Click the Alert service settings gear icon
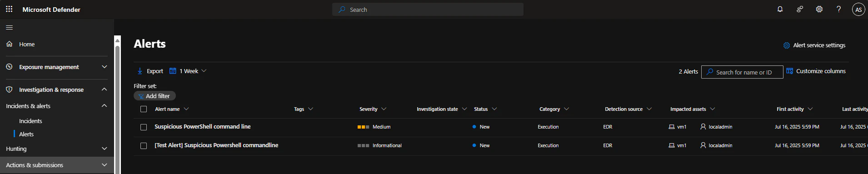Screen dimensions: 868x174 pyautogui.click(x=787, y=45)
